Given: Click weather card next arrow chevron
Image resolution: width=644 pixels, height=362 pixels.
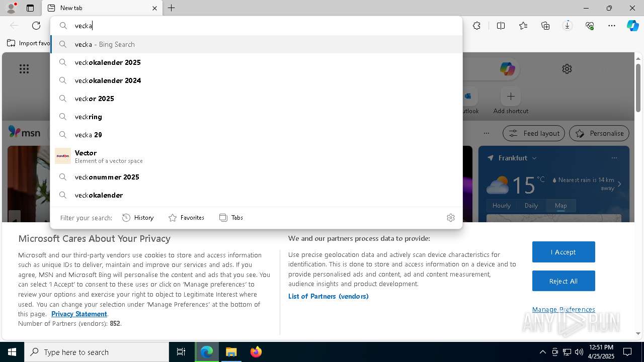Looking at the screenshot, I should [619, 184].
